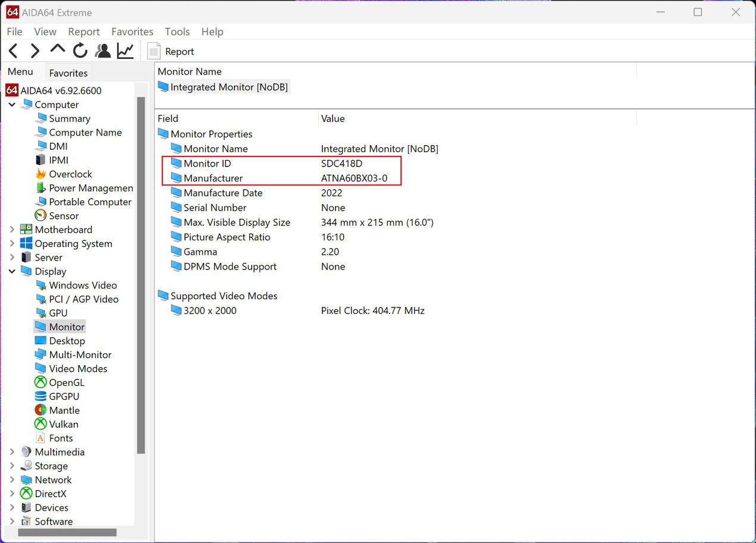The height and width of the screenshot is (543, 756).
Task: Open the graph chart toolbar icon
Action: (x=125, y=51)
